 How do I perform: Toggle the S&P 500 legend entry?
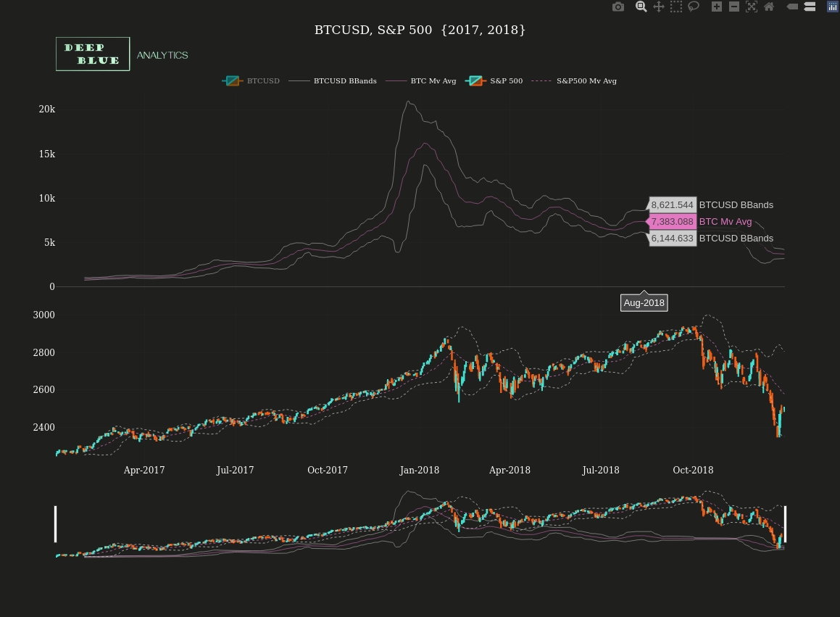tap(494, 81)
